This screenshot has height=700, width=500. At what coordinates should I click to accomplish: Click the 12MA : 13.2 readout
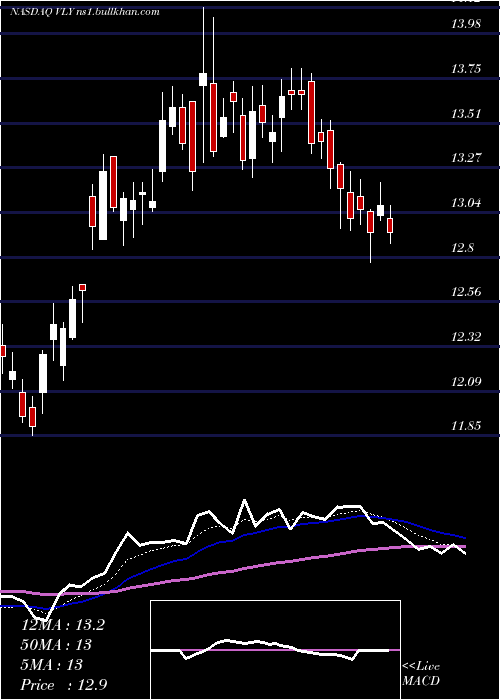pos(63,625)
